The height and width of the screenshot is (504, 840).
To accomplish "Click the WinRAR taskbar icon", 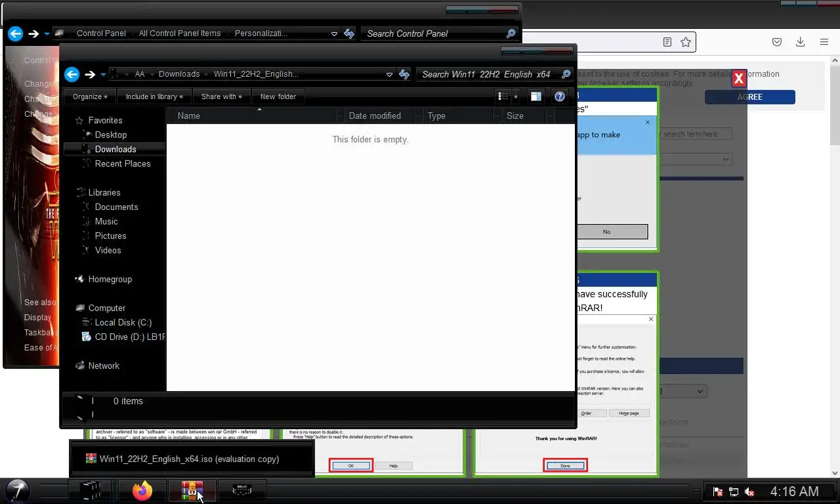I will click(192, 490).
